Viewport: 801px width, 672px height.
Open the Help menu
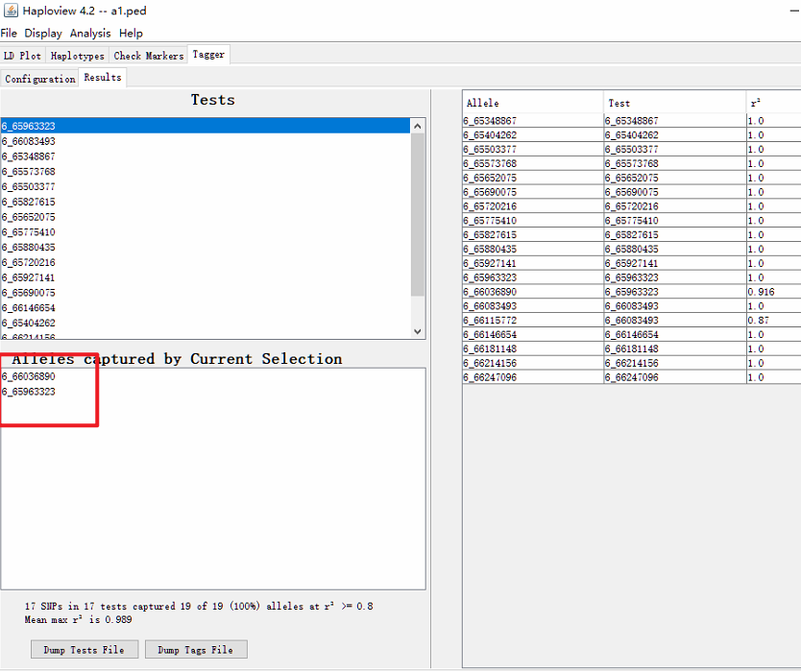(131, 34)
